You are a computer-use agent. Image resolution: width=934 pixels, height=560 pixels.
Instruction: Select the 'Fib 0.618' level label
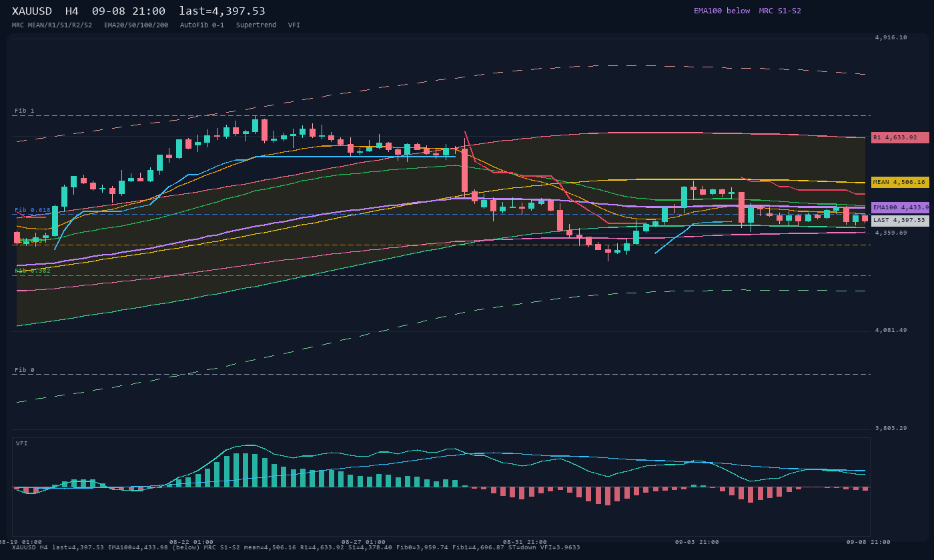tap(33, 210)
